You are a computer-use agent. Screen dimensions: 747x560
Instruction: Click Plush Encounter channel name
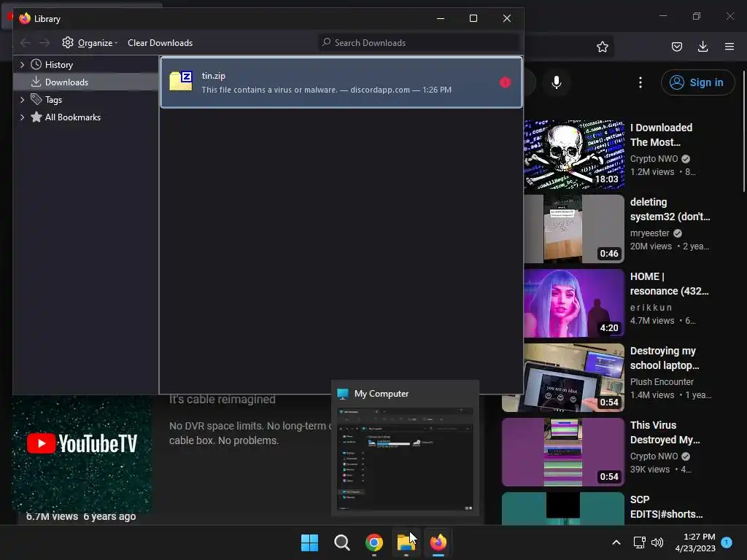(x=662, y=382)
